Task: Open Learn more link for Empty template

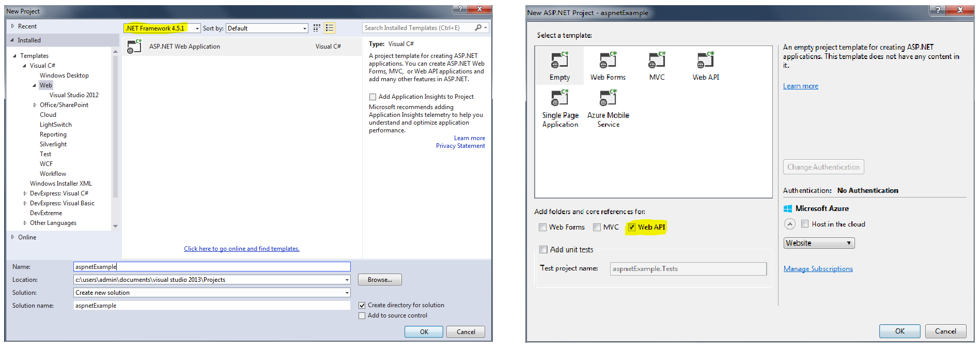Action: (801, 86)
